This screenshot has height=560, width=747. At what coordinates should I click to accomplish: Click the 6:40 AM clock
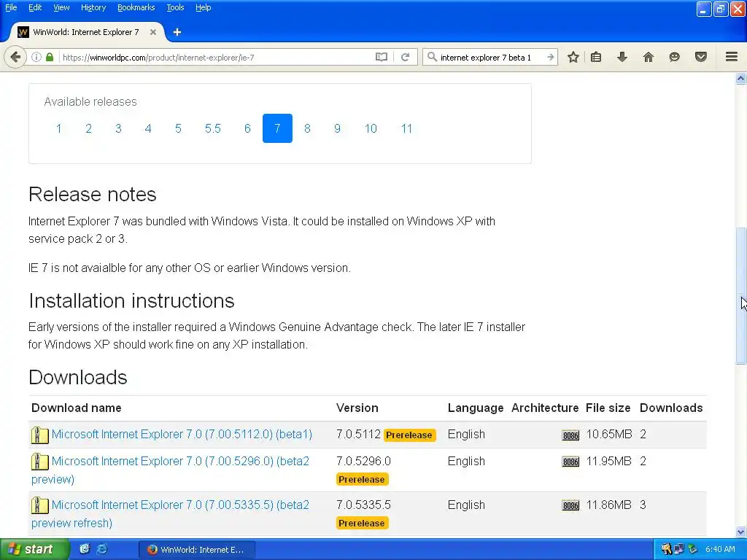coord(720,549)
